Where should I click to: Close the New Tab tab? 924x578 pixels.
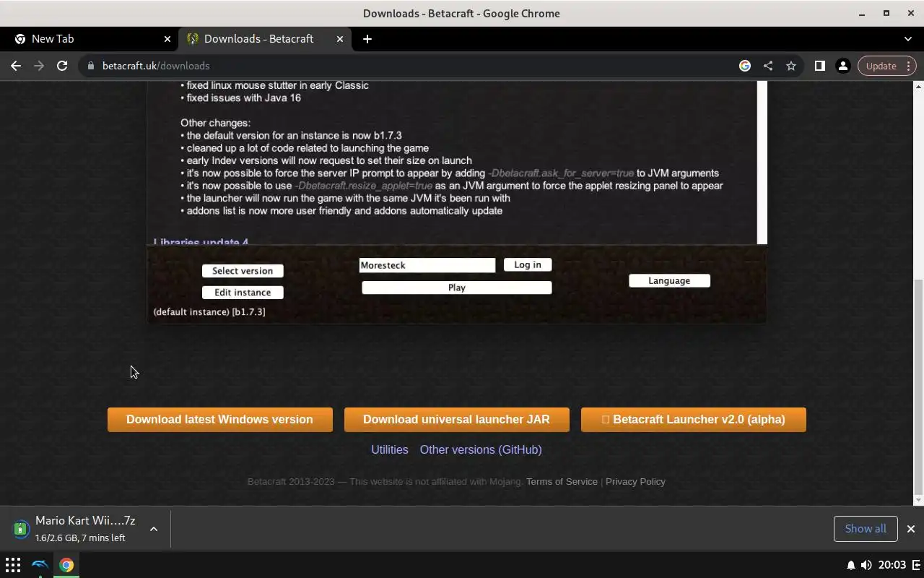click(x=167, y=39)
